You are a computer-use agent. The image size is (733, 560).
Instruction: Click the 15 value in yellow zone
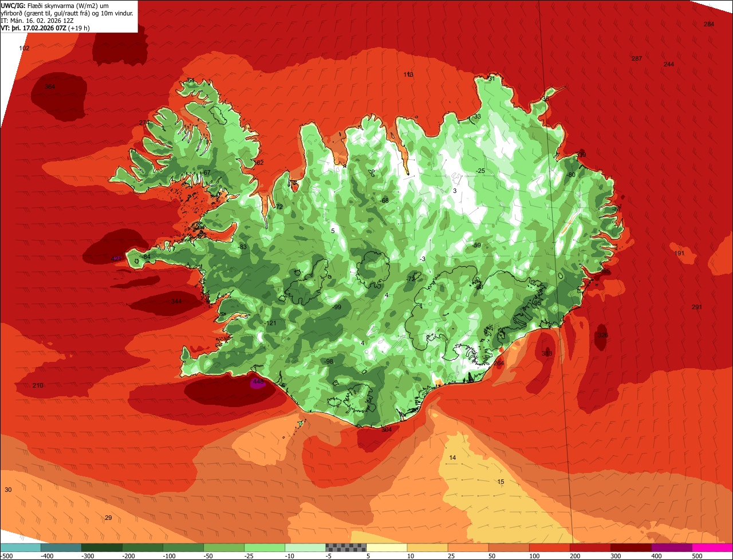[501, 482]
